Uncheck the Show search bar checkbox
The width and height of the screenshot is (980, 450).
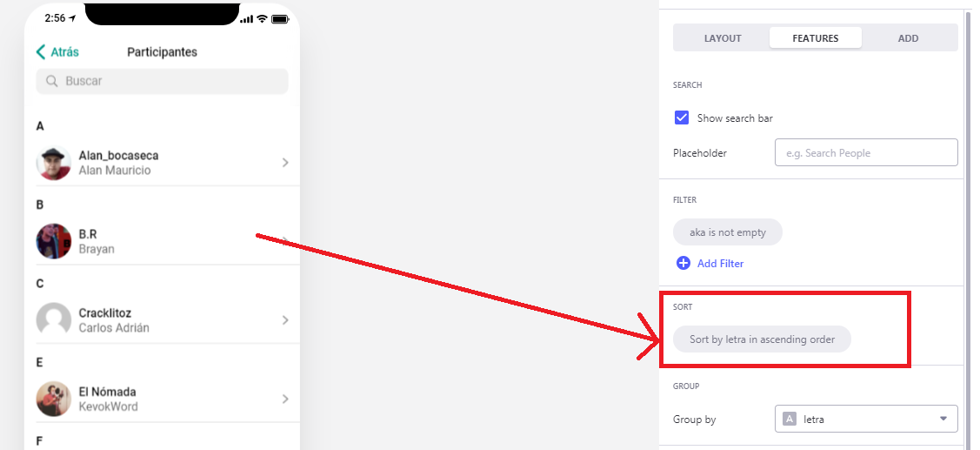click(x=682, y=118)
